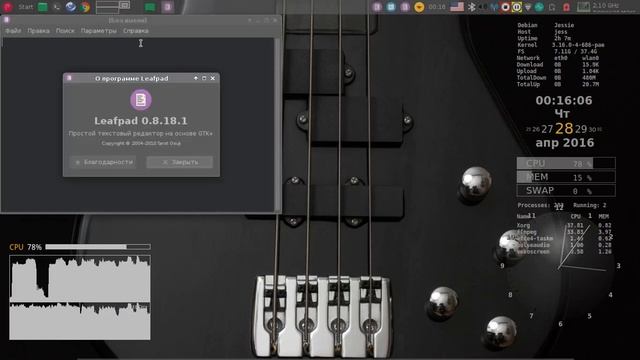Click the red record tray icon

click(x=505, y=7)
